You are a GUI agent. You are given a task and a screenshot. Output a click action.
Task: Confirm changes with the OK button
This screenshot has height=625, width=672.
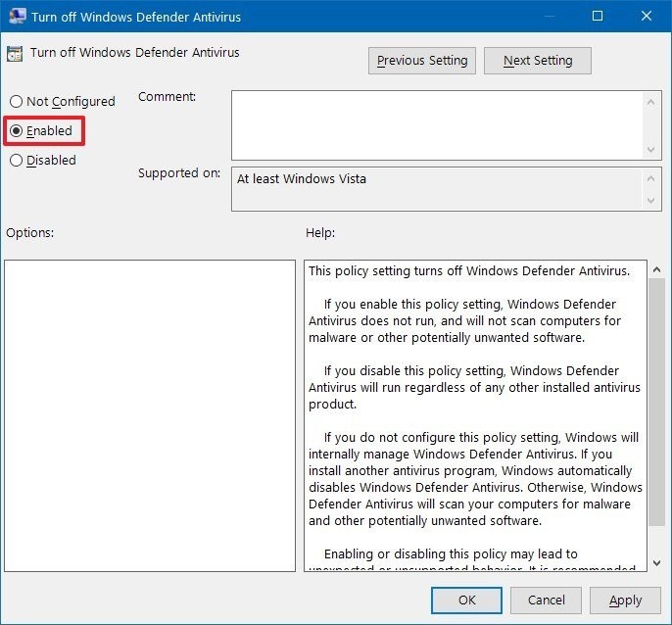(467, 601)
